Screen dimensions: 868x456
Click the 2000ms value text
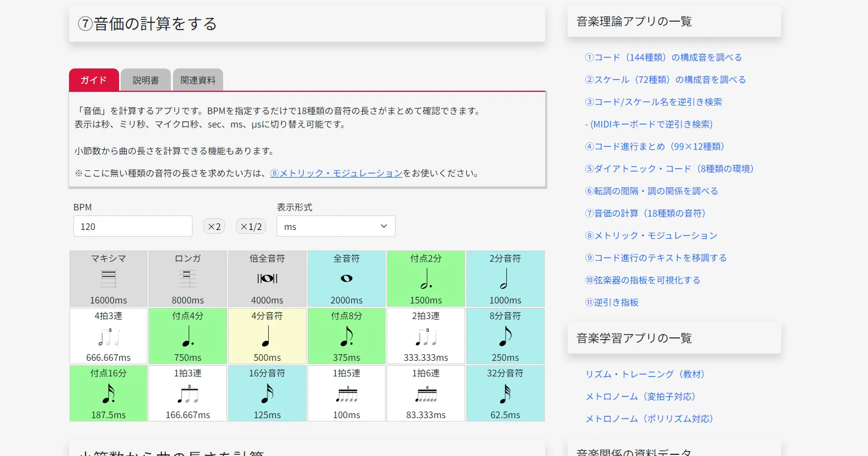click(347, 300)
